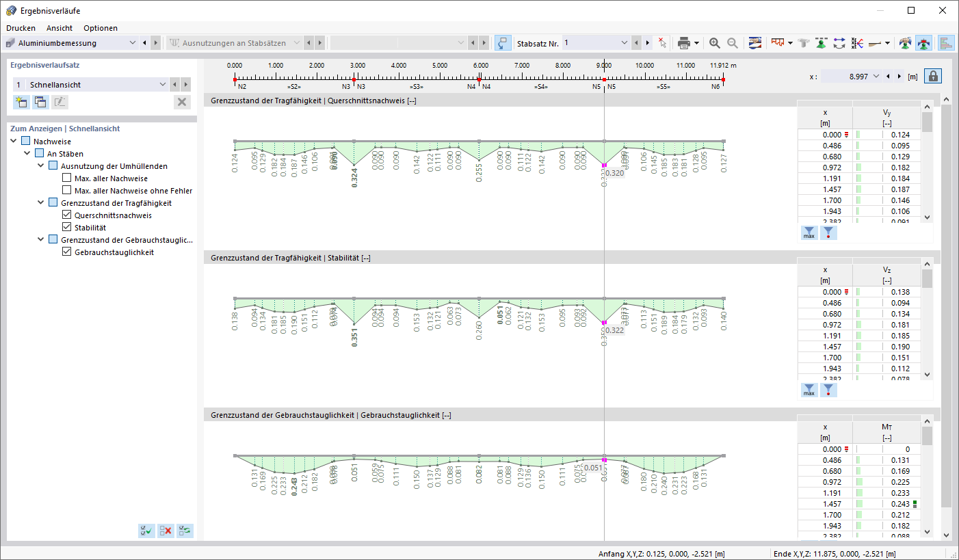Open the smoothing line dropdown arrow
The image size is (959, 560).
click(x=887, y=43)
